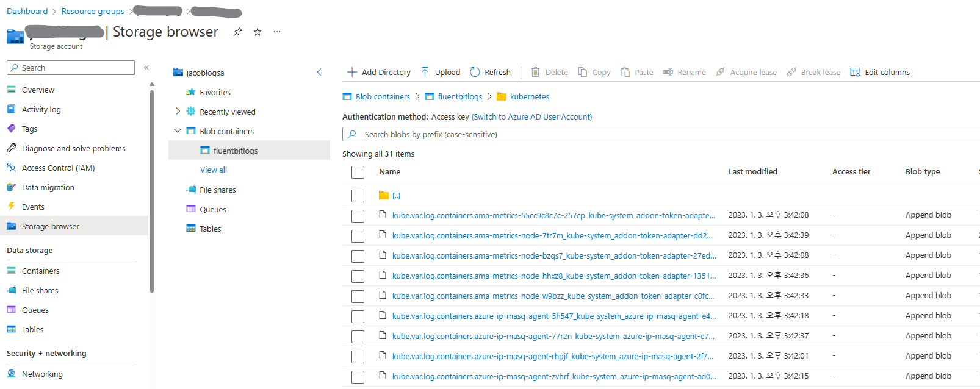
Task: Focus the left menu Search box
Action: click(71, 68)
